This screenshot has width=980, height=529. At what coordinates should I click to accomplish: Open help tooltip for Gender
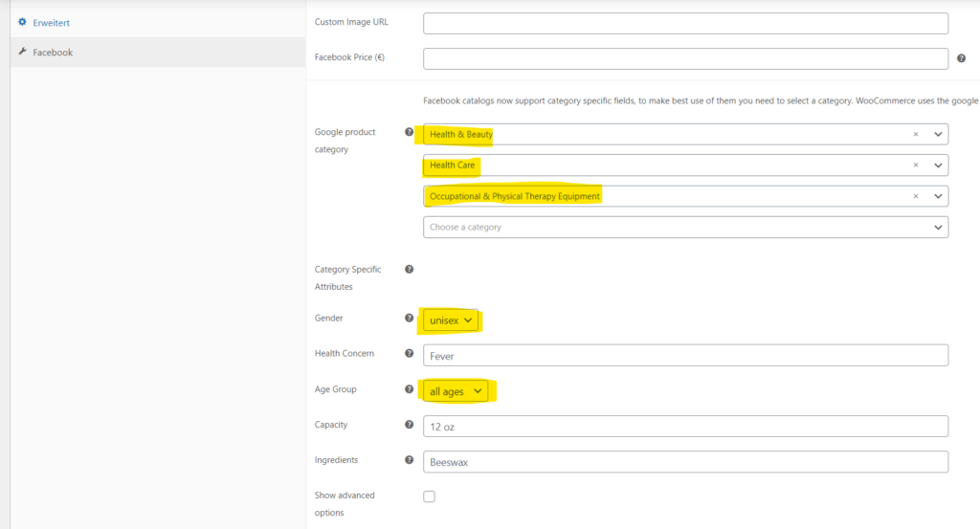pos(409,318)
